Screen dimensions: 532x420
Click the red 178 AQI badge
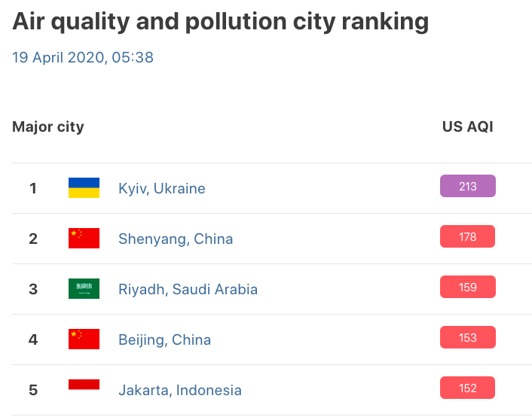(x=467, y=236)
